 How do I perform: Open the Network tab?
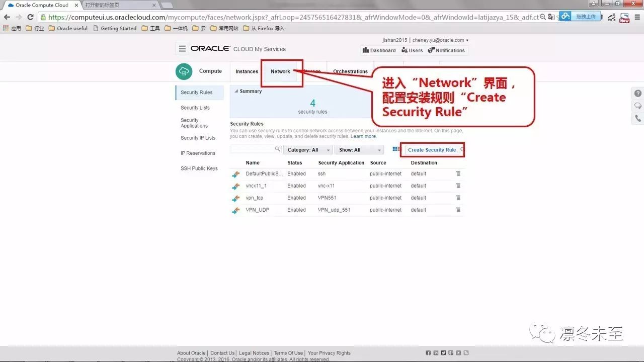coord(280,71)
